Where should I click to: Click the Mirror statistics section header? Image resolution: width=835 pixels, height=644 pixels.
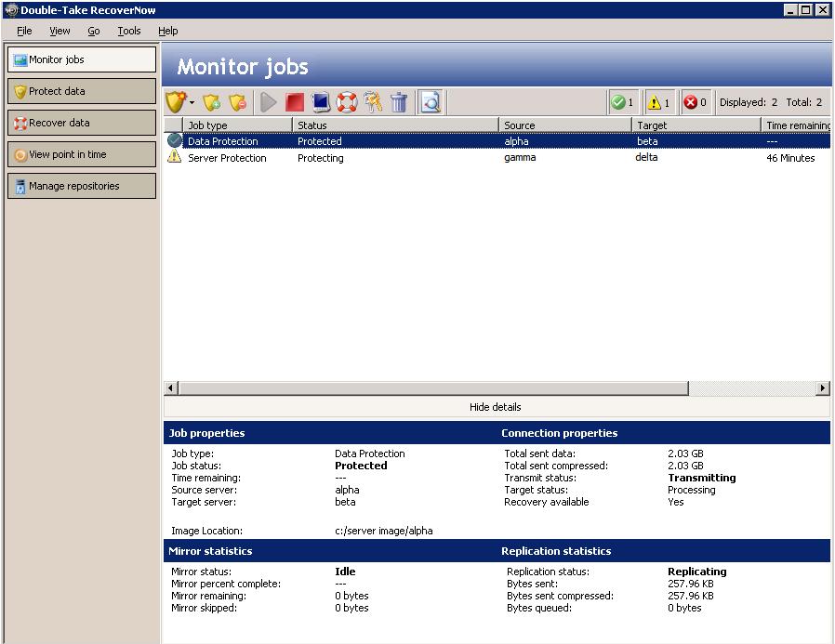click(210, 551)
